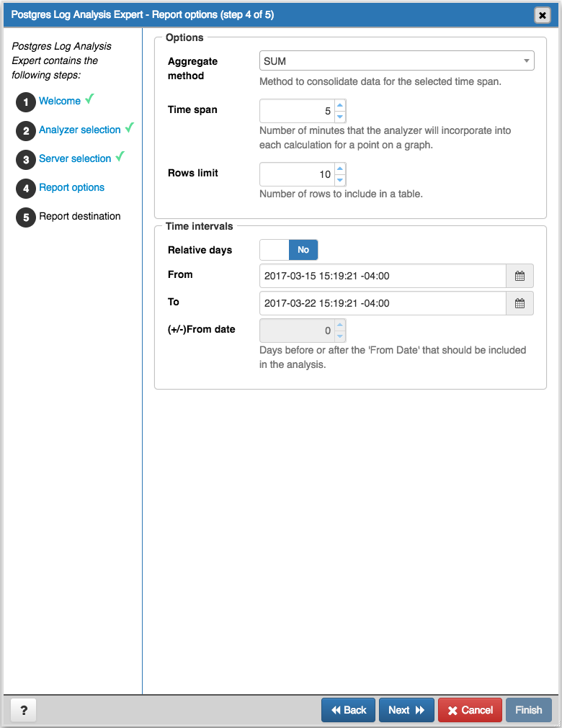Image resolution: width=562 pixels, height=728 pixels.
Task: Increase Rows limit with the up arrow
Action: pyautogui.click(x=340, y=168)
